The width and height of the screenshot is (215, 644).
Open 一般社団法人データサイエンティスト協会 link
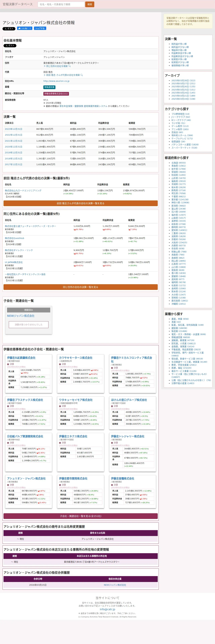(25, 274)
